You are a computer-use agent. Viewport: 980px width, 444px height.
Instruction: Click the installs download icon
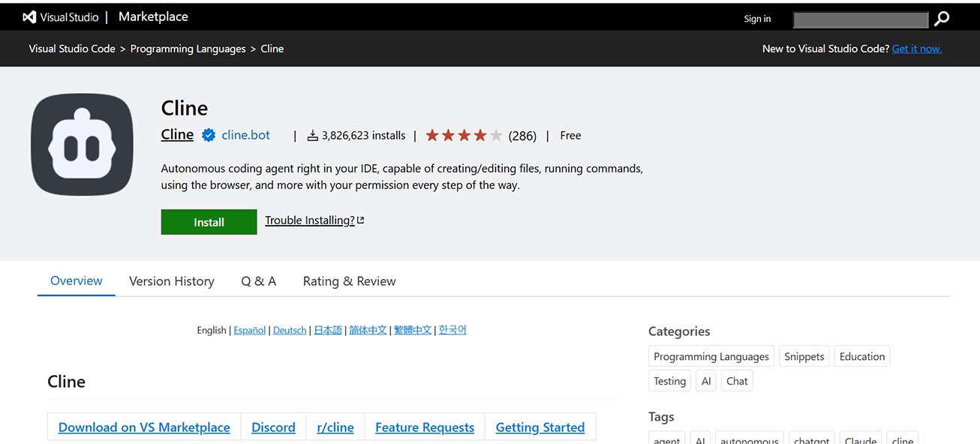313,136
